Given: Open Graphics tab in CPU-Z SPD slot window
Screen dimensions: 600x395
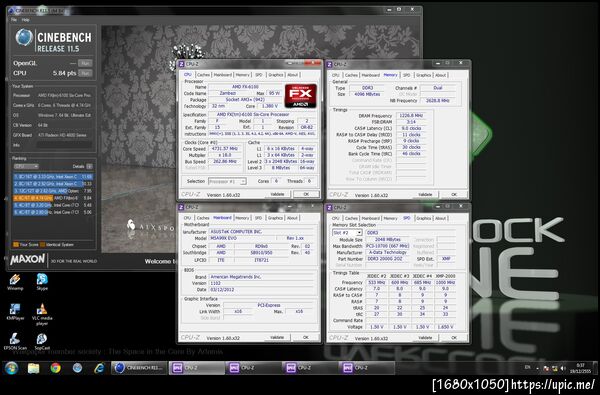Looking at the screenshot, I should (x=423, y=218).
